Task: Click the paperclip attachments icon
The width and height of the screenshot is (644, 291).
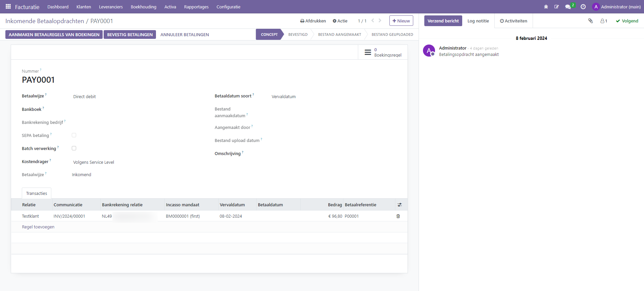Action: tap(590, 21)
